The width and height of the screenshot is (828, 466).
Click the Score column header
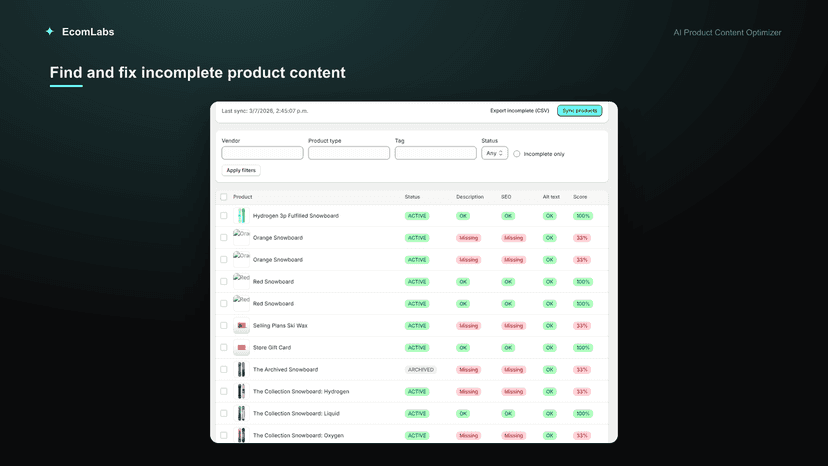(580, 197)
